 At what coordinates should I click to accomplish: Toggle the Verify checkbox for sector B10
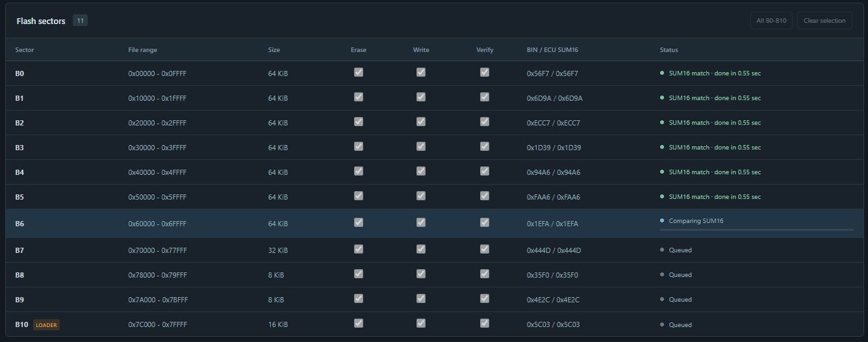[x=485, y=323]
